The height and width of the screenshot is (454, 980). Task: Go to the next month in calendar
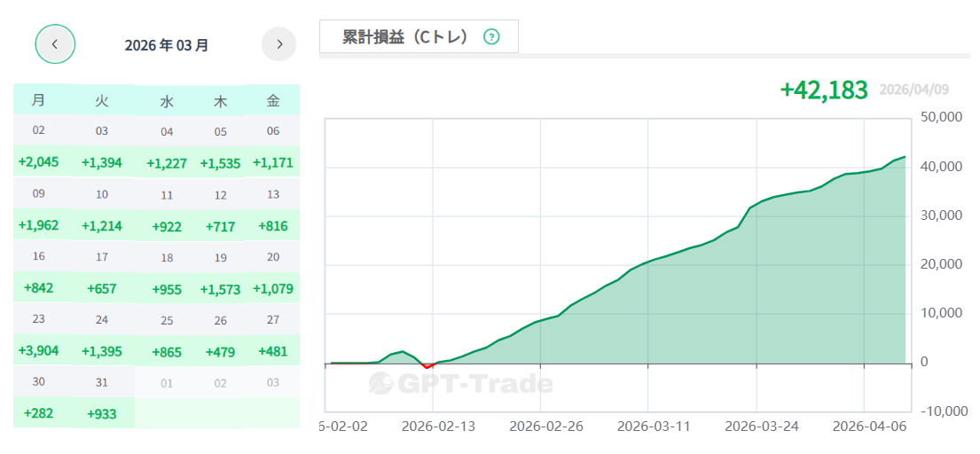[278, 43]
